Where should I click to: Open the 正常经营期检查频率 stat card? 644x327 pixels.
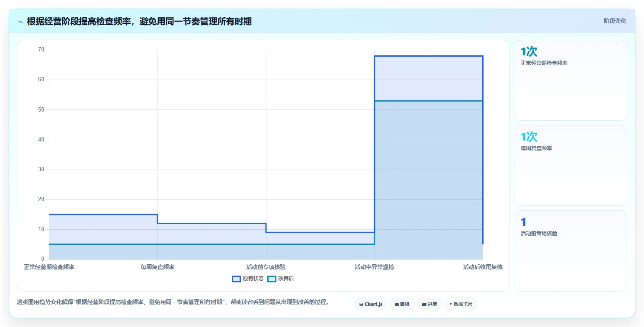570,80
